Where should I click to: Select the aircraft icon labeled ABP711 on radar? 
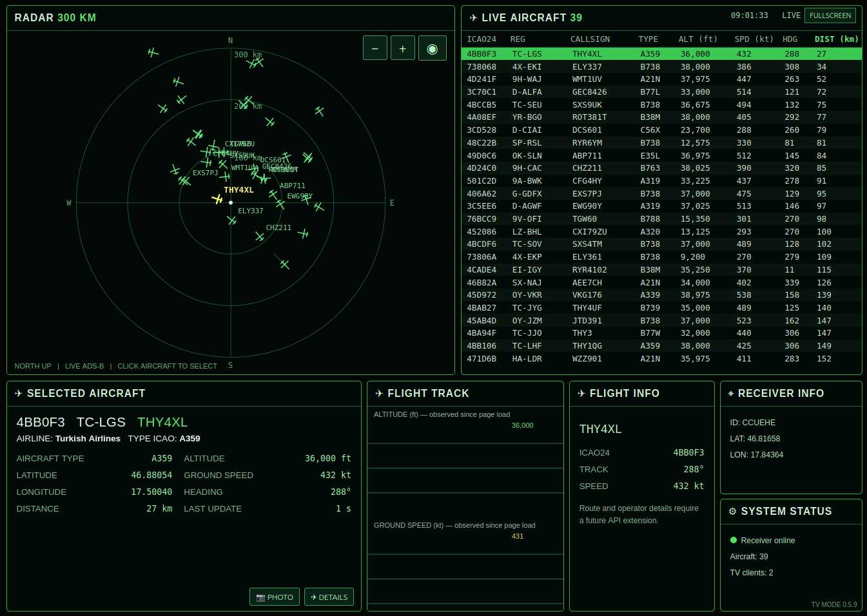point(273,194)
